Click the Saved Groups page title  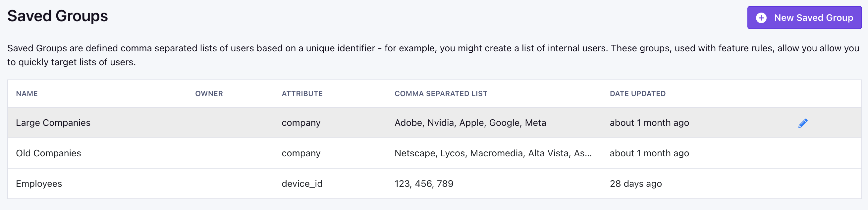(58, 16)
